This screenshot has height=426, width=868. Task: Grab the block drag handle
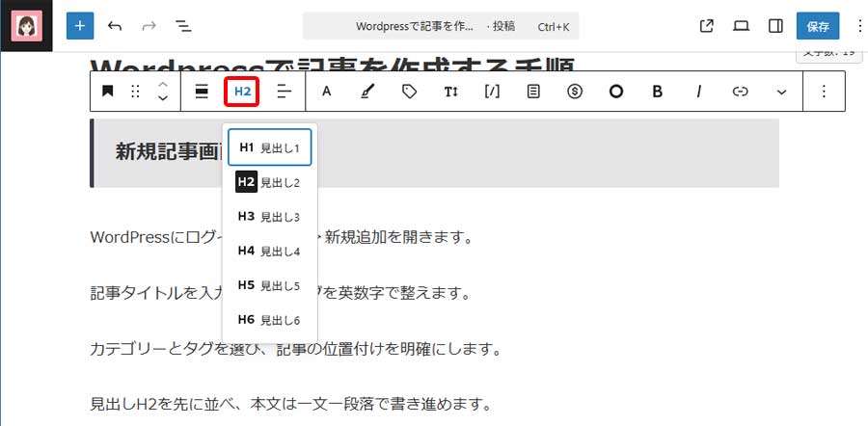135,92
